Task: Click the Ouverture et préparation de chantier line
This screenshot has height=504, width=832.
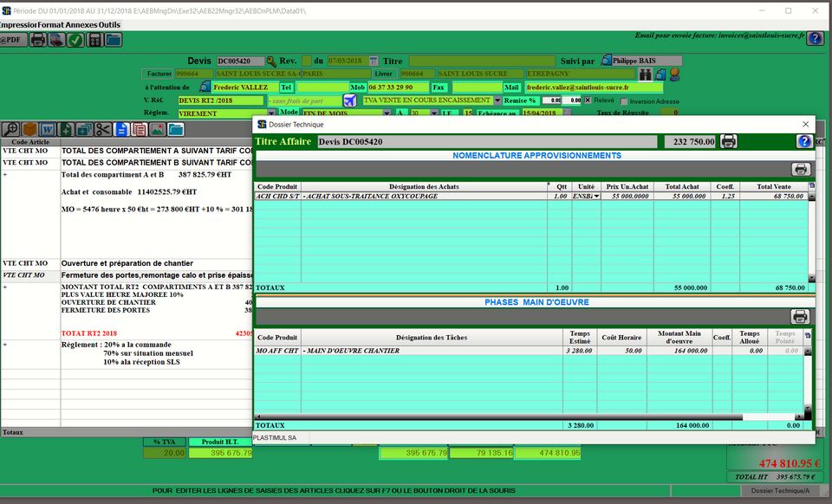Action: point(127,263)
